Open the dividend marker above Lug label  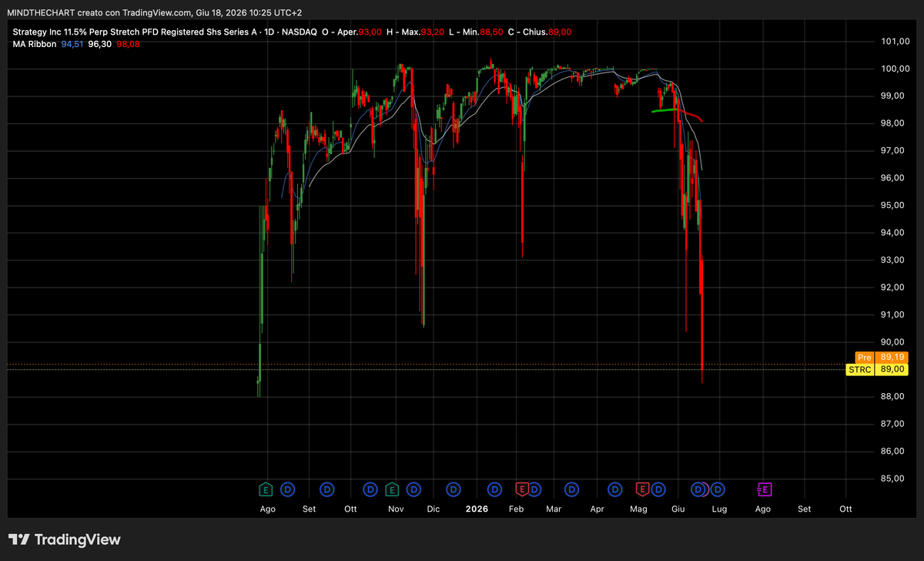tap(718, 489)
